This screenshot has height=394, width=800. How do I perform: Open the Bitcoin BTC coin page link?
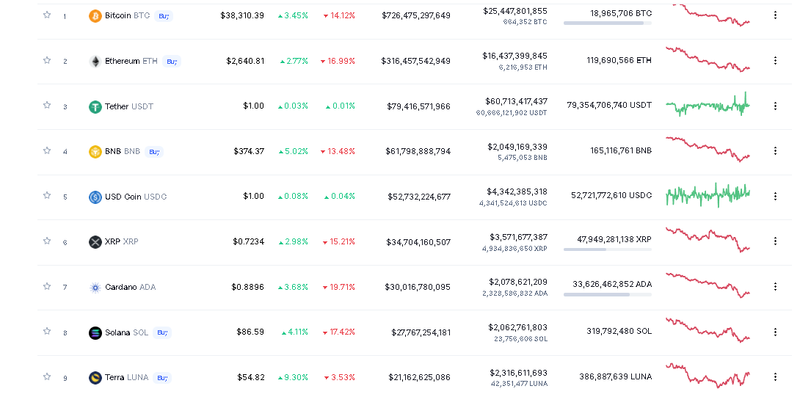click(x=127, y=16)
